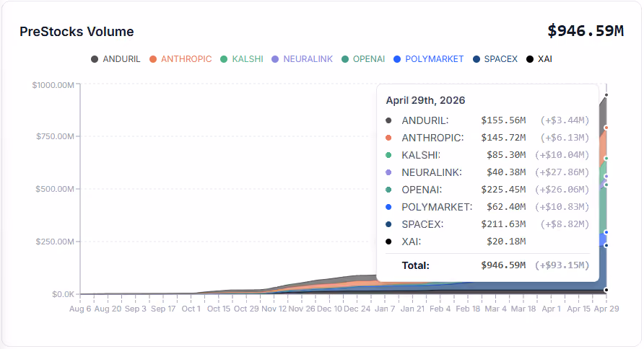644x349 pixels.
Task: Click the (+$3.44M) change for ANDURIL
Action: pos(565,120)
